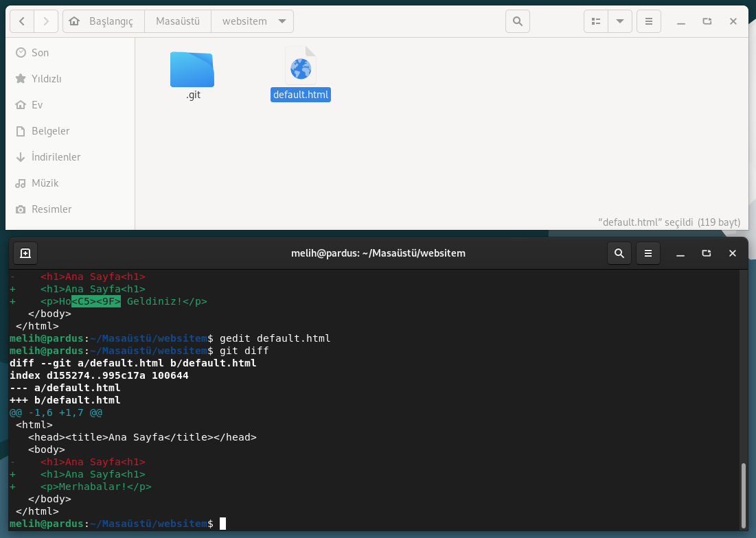
Task: Expand the websitem path dropdown arrow
Action: point(282,21)
